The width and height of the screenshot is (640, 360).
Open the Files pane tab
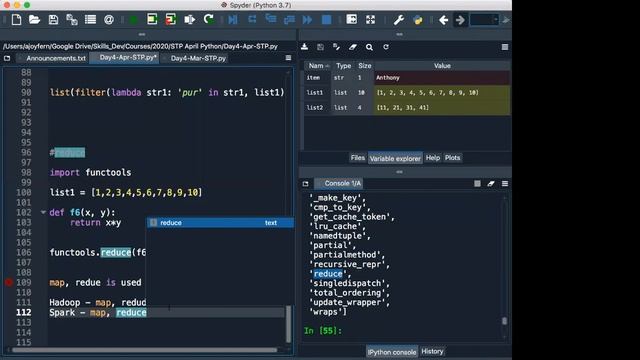click(x=358, y=158)
